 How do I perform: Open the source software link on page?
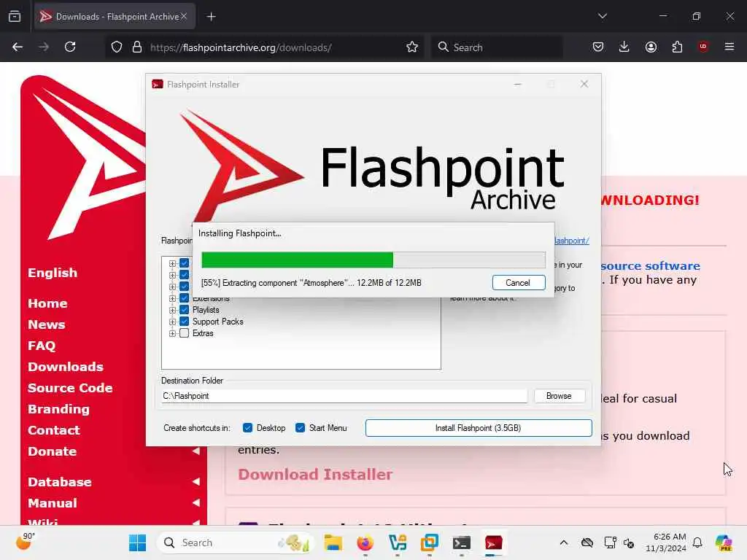click(650, 265)
